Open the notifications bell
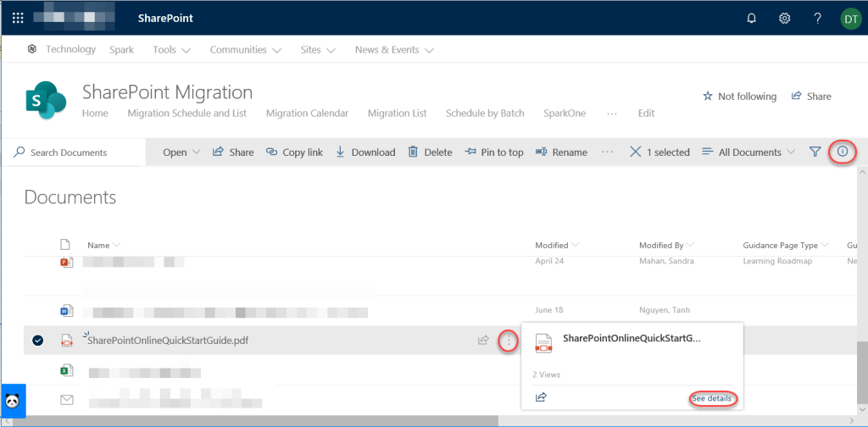868x427 pixels. (x=751, y=19)
